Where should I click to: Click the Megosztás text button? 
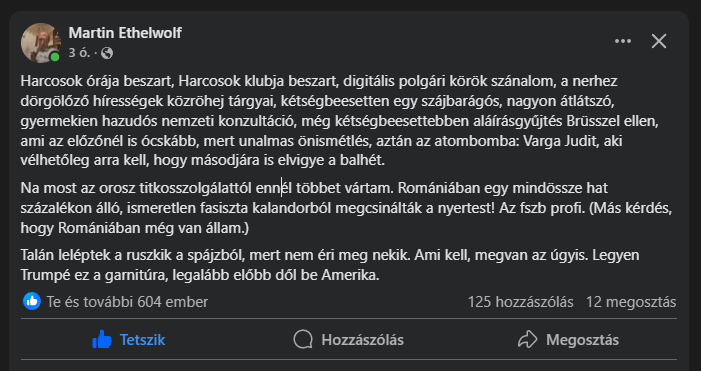pyautogui.click(x=583, y=340)
